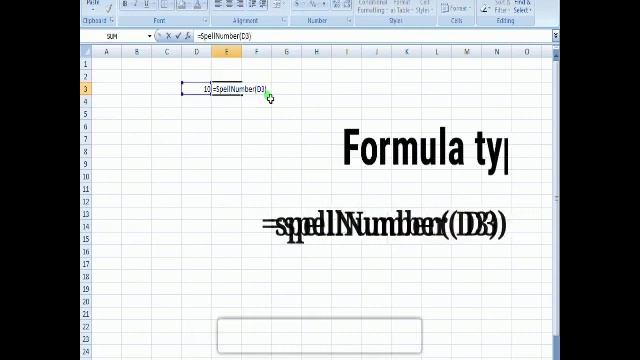Select column D header
The height and width of the screenshot is (360, 640).
click(x=196, y=52)
